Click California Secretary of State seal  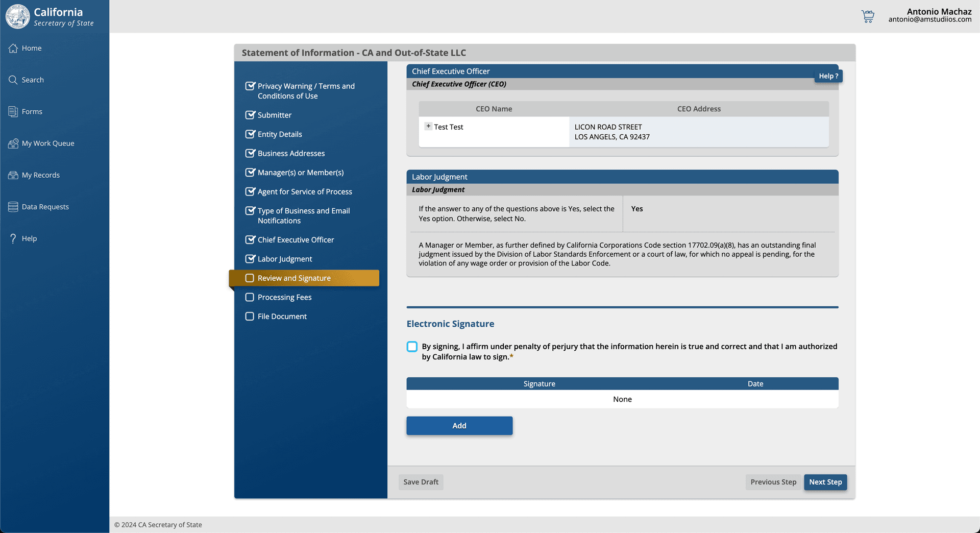[18, 16]
